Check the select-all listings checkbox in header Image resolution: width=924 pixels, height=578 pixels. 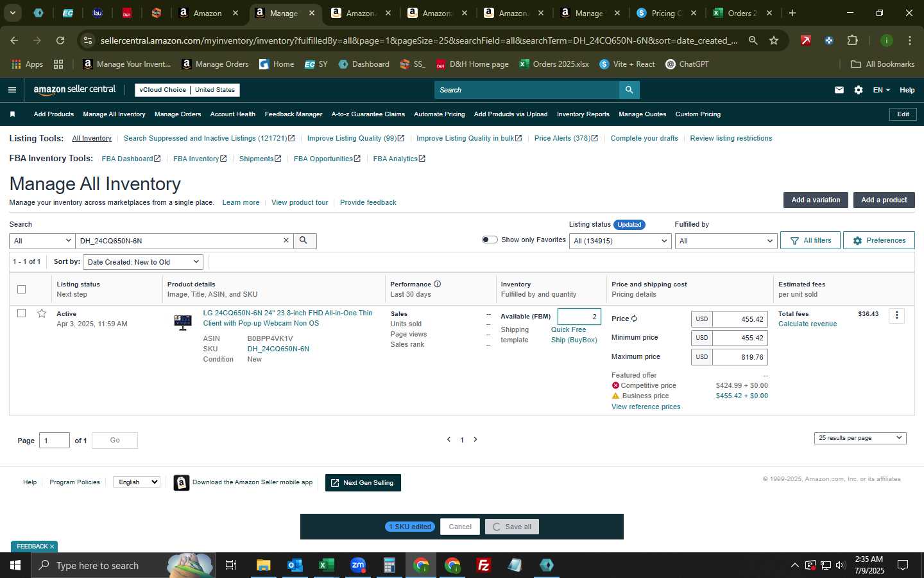coord(21,289)
